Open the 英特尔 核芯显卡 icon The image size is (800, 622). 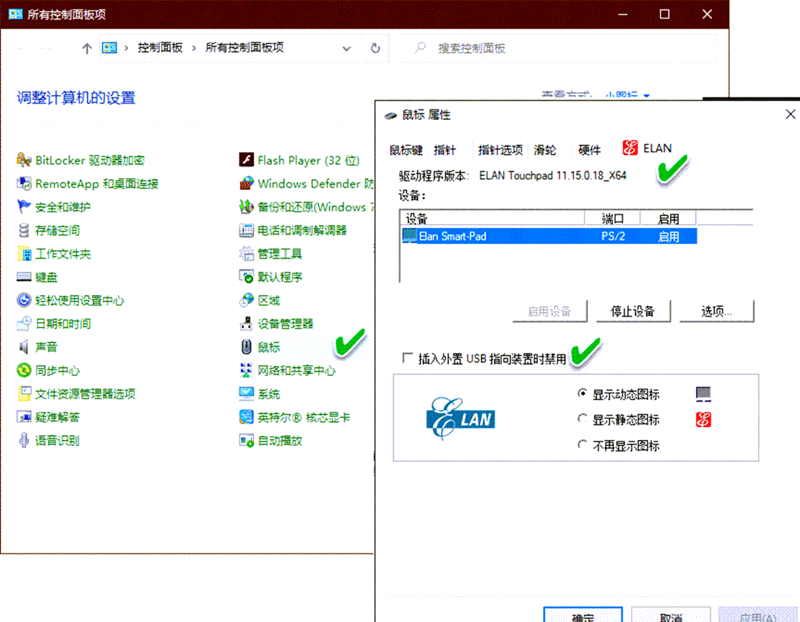pyautogui.click(x=247, y=418)
